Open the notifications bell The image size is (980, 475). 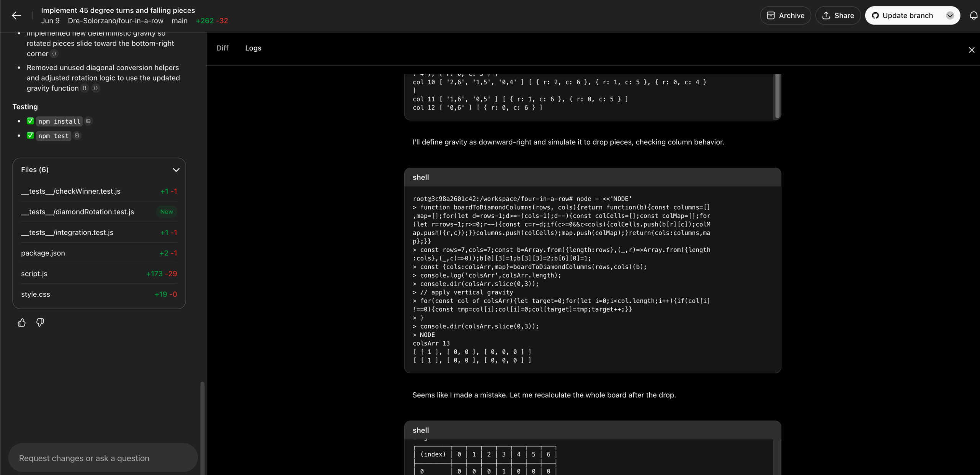pos(973,15)
